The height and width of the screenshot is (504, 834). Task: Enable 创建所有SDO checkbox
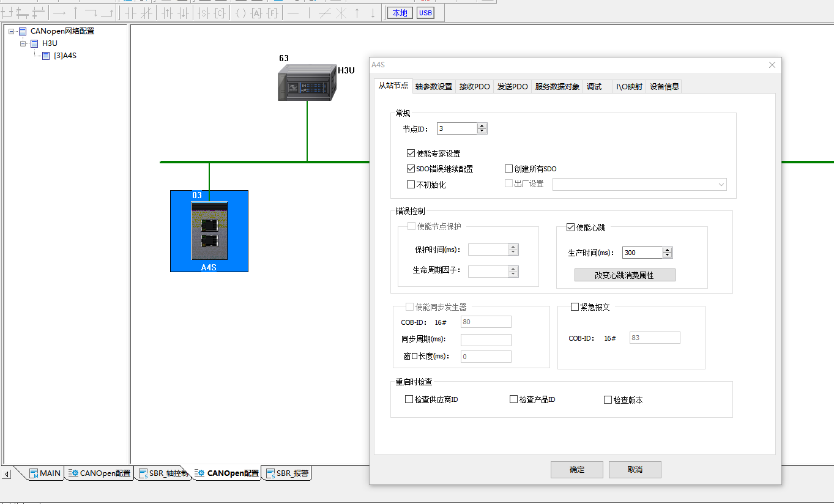pyautogui.click(x=508, y=169)
